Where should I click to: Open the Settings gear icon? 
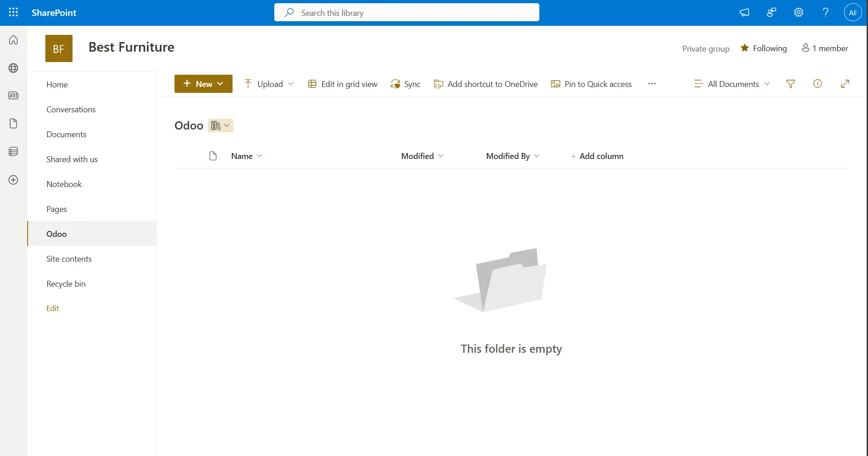pos(799,13)
